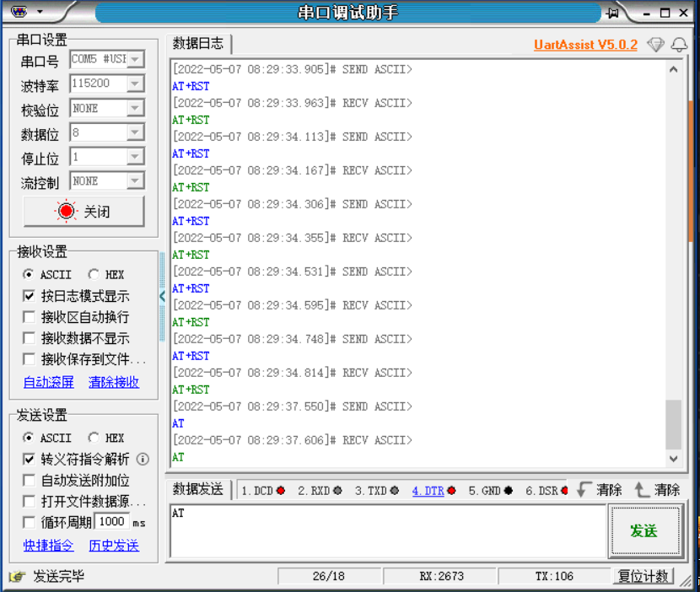Open the UartAssist V5.0.2 link
This screenshot has width=700, height=592.
click(585, 45)
